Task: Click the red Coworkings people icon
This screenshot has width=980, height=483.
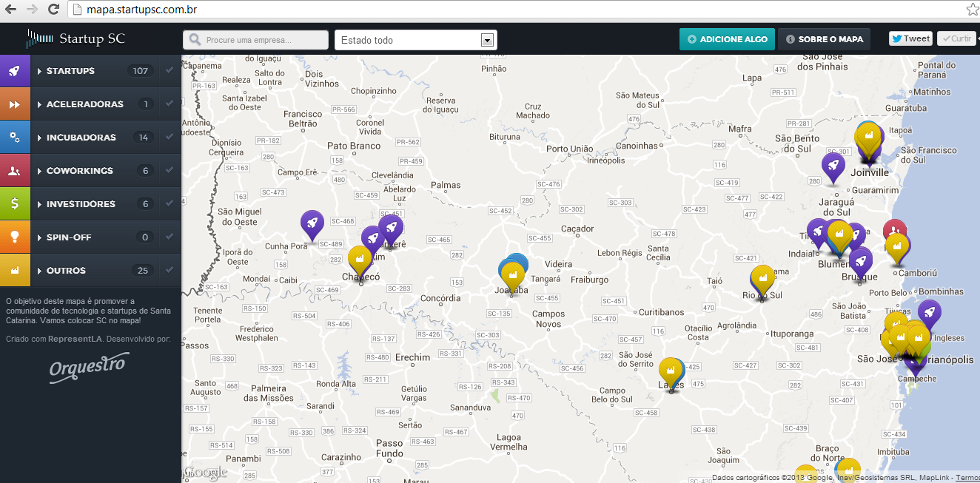Action: [15, 171]
